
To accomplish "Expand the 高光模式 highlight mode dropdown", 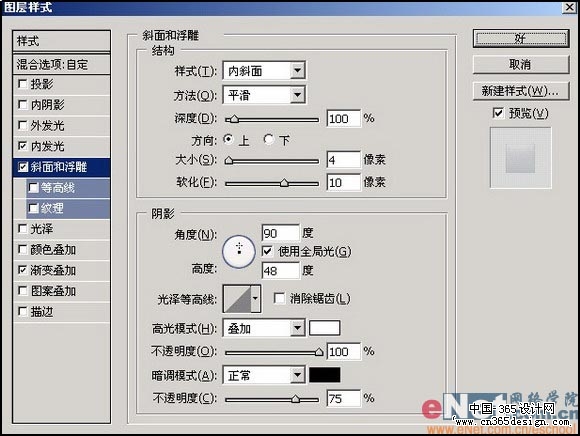I will point(264,328).
